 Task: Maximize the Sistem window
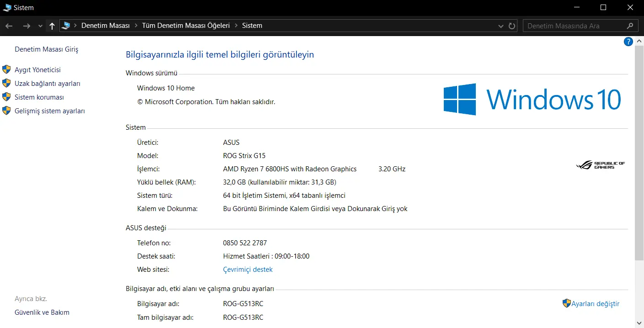[x=603, y=7]
